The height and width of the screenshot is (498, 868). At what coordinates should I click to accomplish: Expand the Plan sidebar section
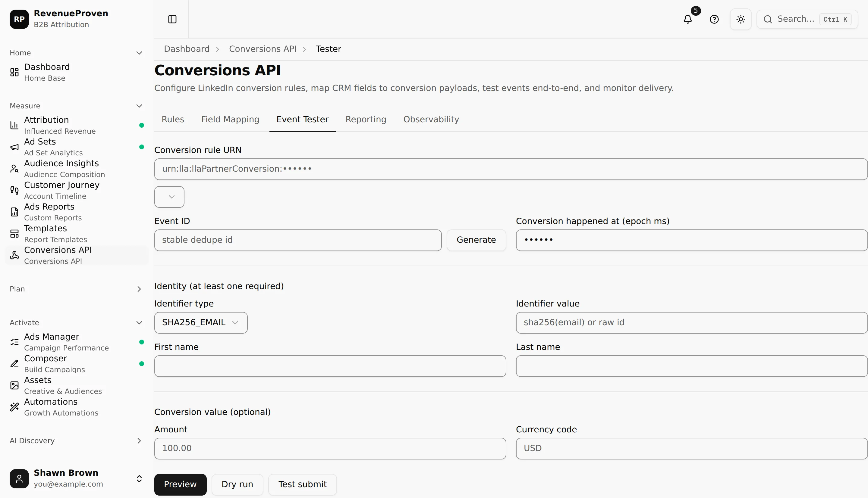pos(139,289)
